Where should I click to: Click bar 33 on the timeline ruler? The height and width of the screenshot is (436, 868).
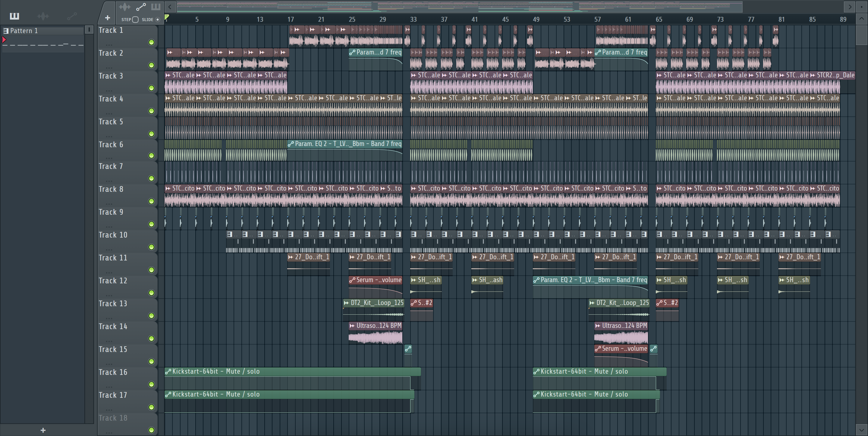pos(413,19)
